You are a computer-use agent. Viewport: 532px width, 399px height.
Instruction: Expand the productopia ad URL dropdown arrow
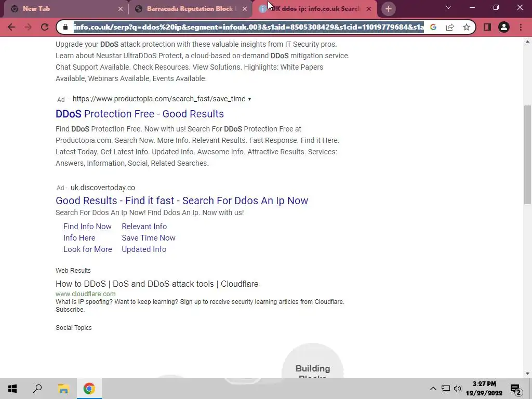pos(249,99)
